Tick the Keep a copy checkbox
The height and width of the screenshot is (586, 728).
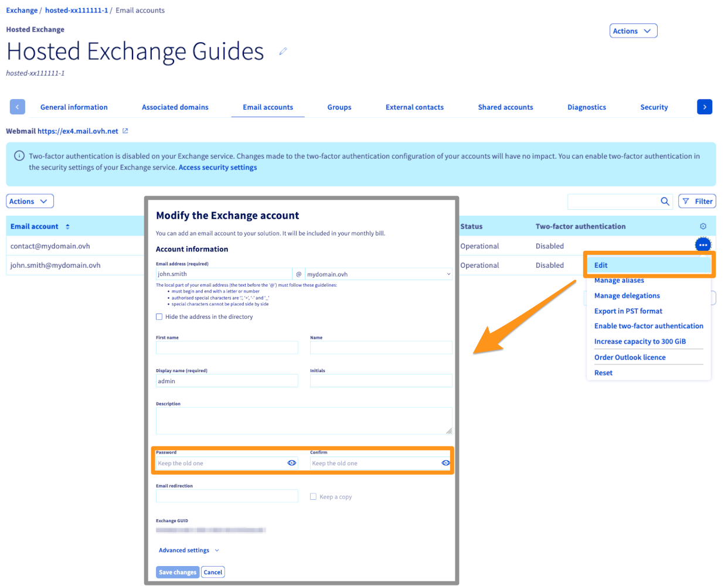click(x=313, y=497)
